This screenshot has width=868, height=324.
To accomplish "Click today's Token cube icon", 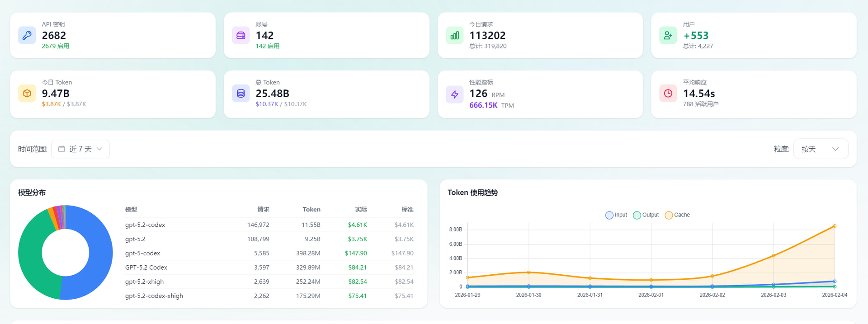I will click(x=27, y=94).
